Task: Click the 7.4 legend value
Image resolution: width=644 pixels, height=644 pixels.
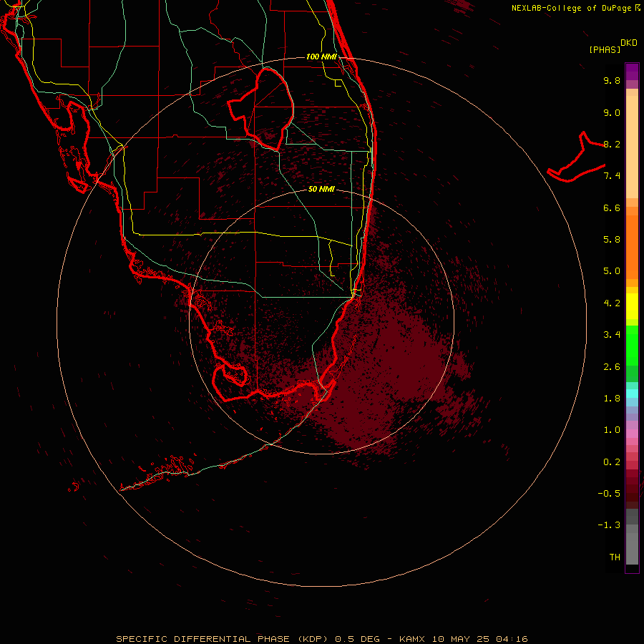Action: point(612,176)
